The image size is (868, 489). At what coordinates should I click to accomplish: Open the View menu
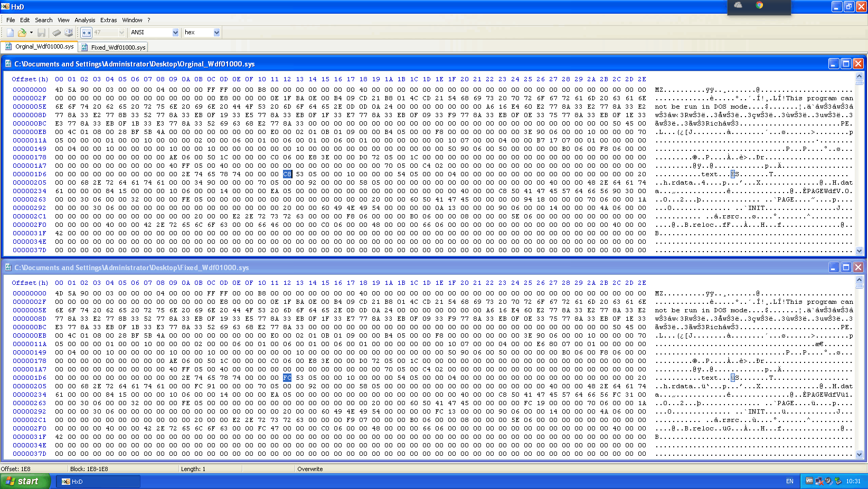(x=63, y=20)
